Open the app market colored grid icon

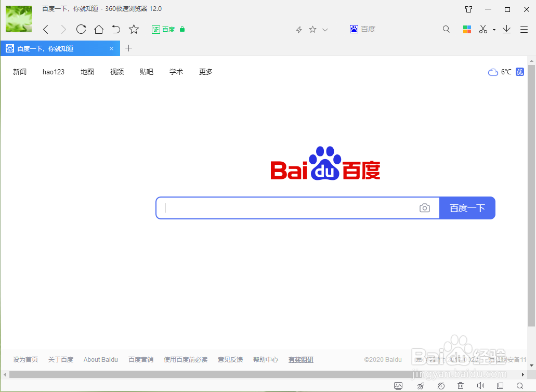pos(467,29)
